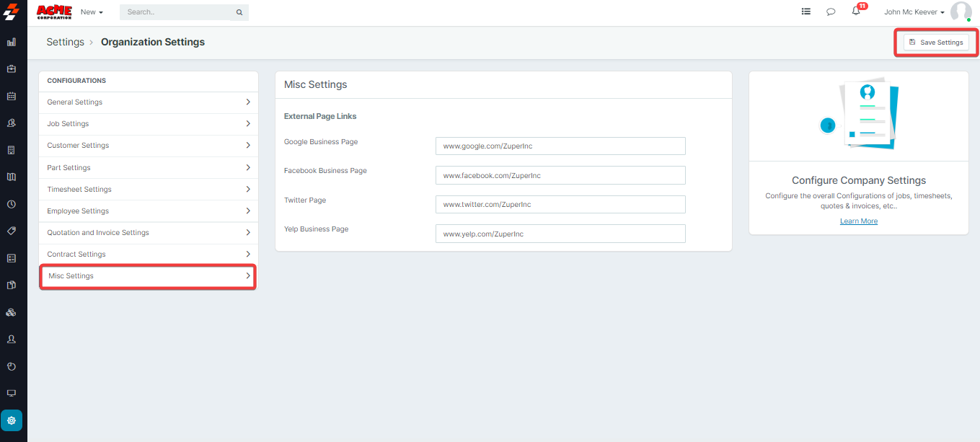Click the price tag icon in sidebar
Screen dimensions: 980x442
point(12,231)
